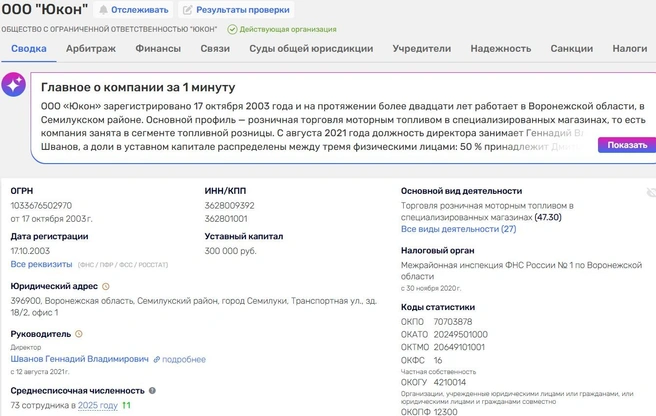Click the ОКТМО code 20649101001
Screen dimensions: 656x416
click(459, 347)
